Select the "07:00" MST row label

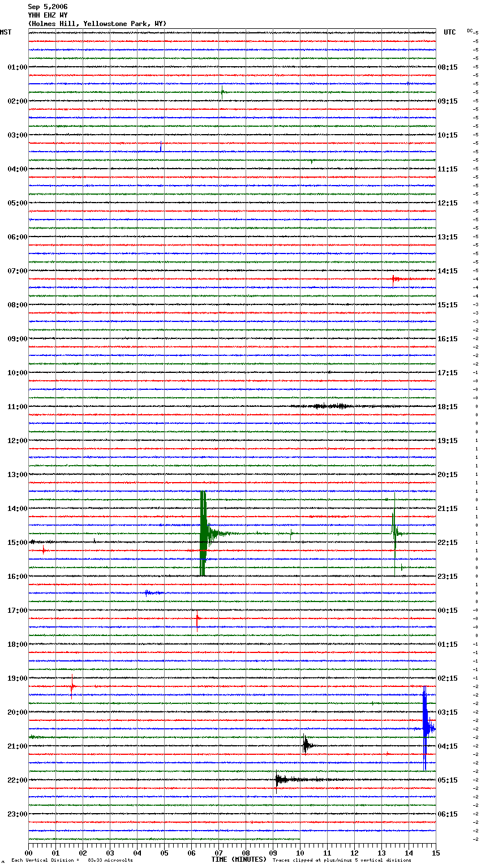[x=18, y=271]
